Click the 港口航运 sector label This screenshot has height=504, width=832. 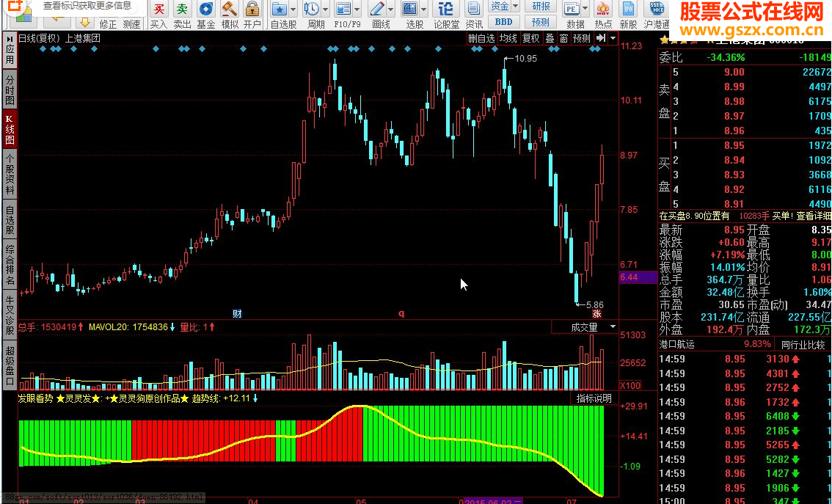pyautogui.click(x=676, y=344)
